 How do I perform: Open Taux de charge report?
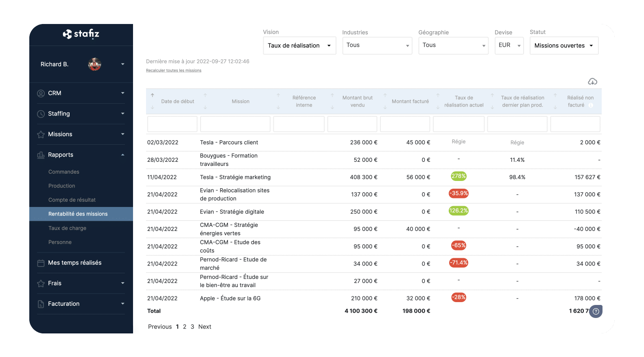point(68,228)
